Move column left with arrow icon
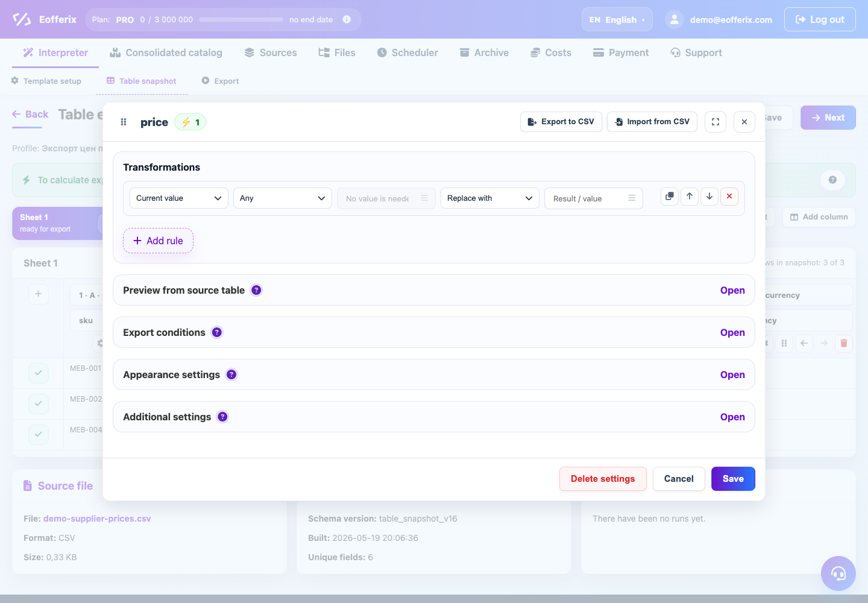The image size is (868, 603). click(804, 343)
